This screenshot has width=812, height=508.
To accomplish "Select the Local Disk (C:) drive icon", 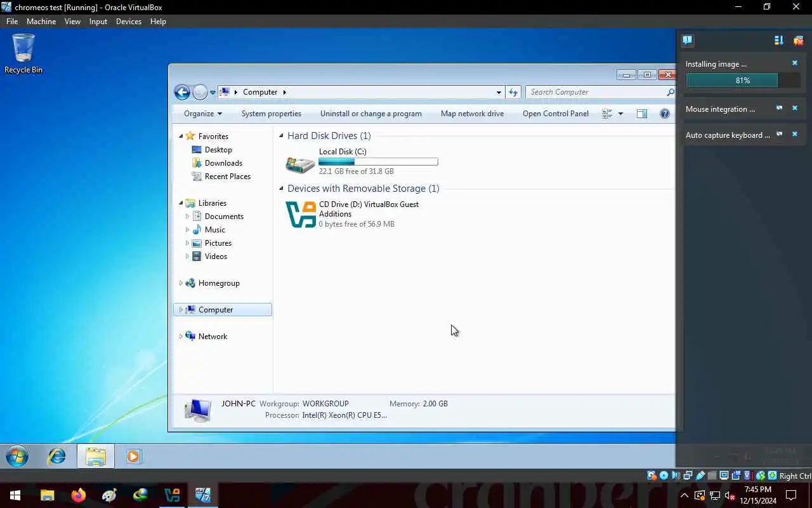I will (x=300, y=164).
